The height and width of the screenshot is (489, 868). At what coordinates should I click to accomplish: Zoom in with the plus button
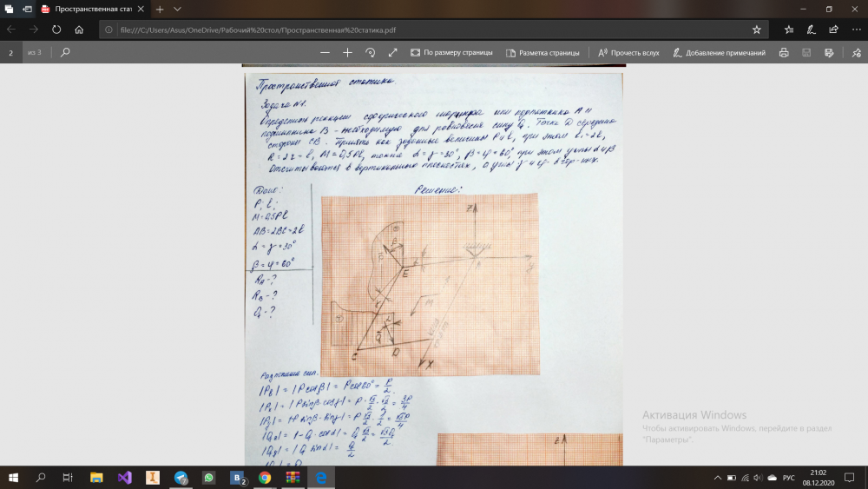(347, 52)
